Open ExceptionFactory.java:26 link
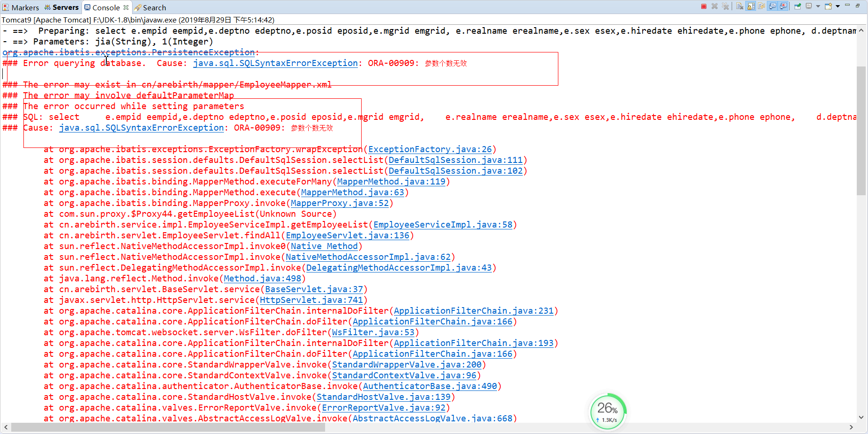This screenshot has width=868, height=434. point(430,149)
